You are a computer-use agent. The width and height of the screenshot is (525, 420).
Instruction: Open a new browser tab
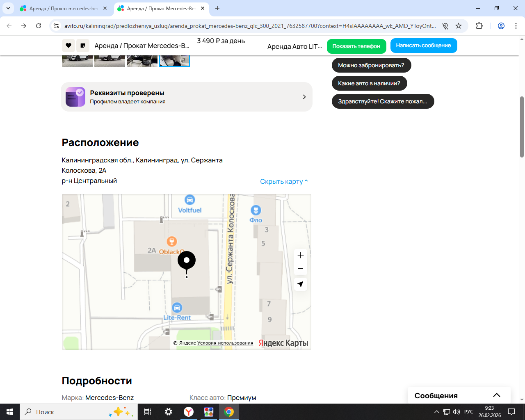pyautogui.click(x=217, y=8)
